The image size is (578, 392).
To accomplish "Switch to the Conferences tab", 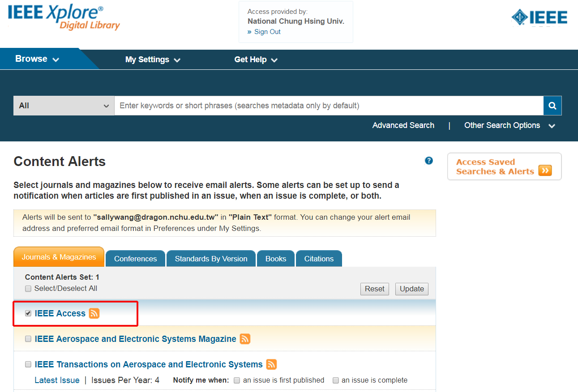I will [136, 259].
